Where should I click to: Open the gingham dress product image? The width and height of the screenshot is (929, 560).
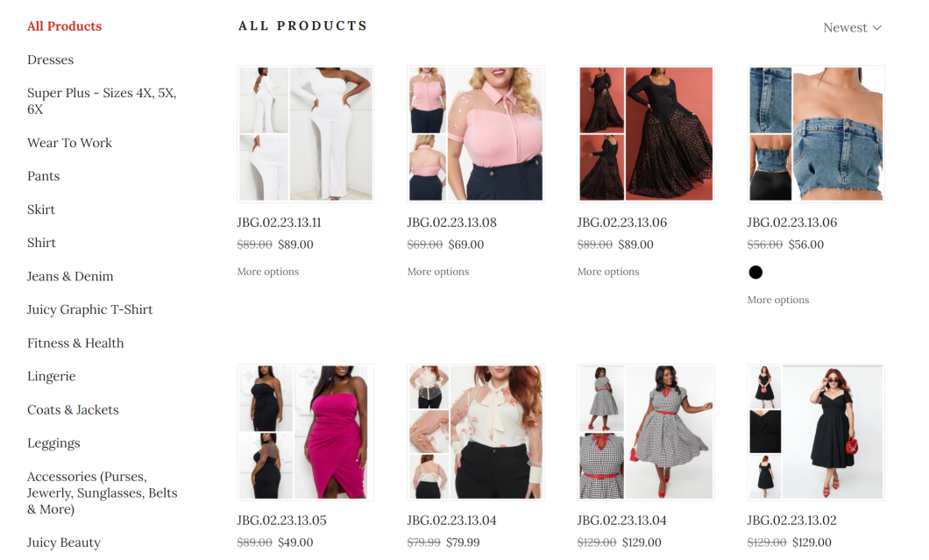click(x=646, y=432)
